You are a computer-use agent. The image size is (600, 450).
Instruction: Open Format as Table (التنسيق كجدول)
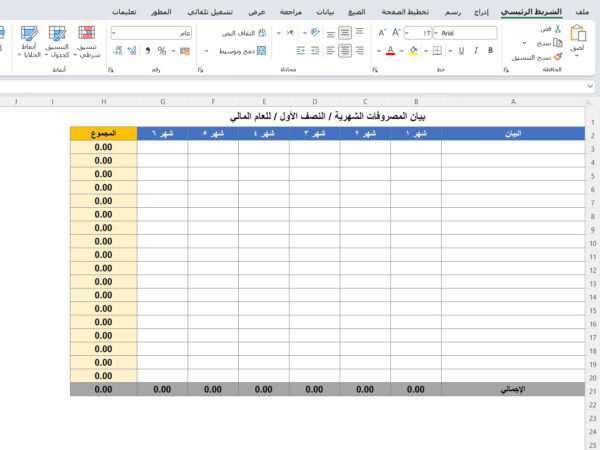click(57, 42)
